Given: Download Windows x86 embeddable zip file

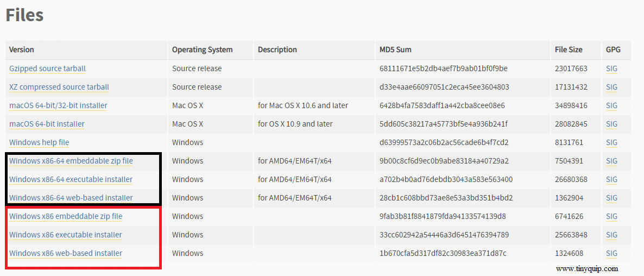Looking at the screenshot, I should point(66,216).
